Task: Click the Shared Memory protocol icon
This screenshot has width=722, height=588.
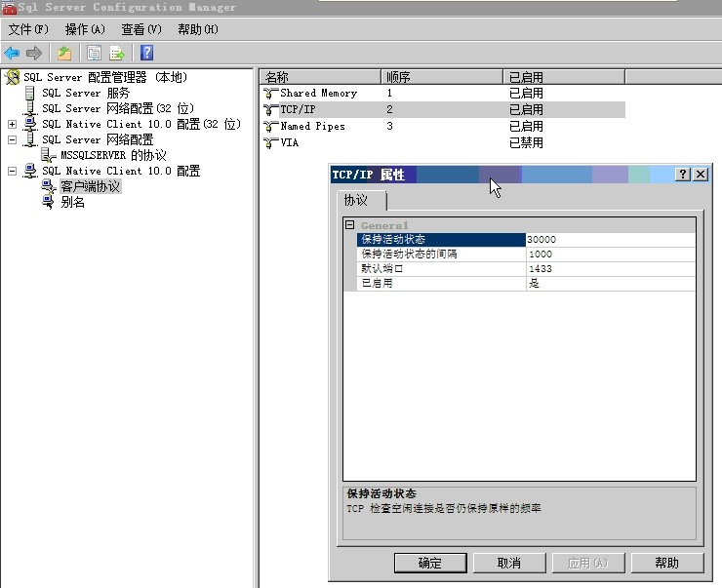Action: 271,94
